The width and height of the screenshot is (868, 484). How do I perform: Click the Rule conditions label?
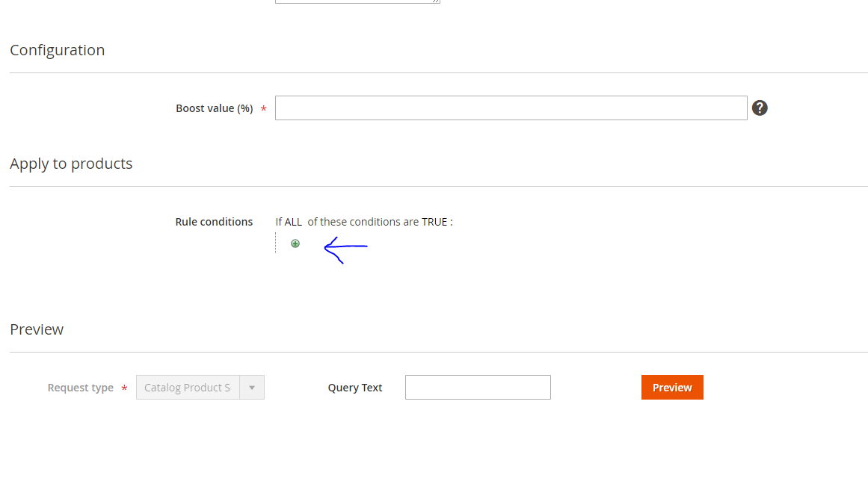click(x=214, y=221)
